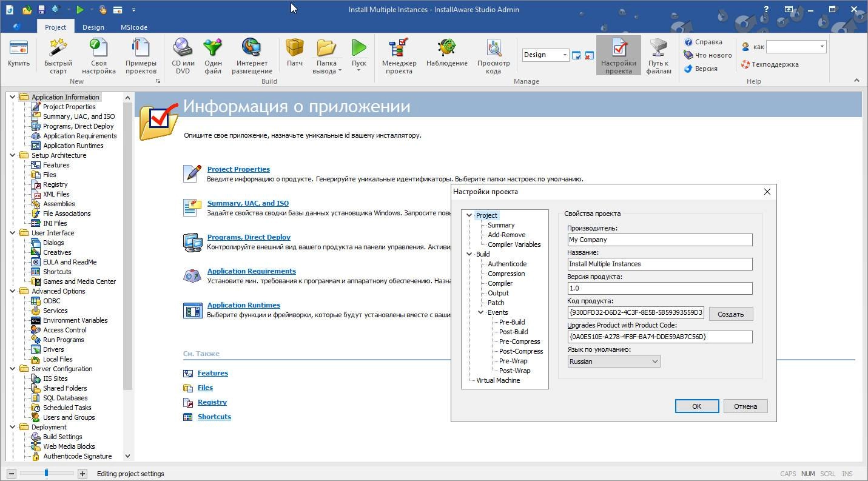Click the Save icon in title bar
Viewport: 868px width, 481px height.
(x=41, y=9)
